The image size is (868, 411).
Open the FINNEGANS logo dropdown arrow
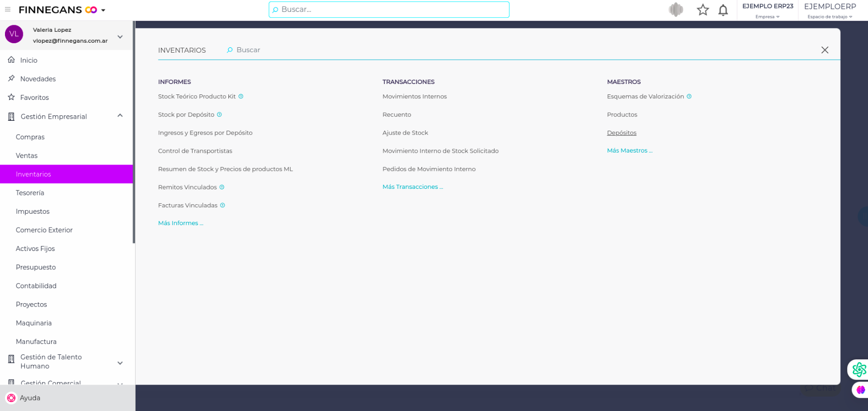103,10
